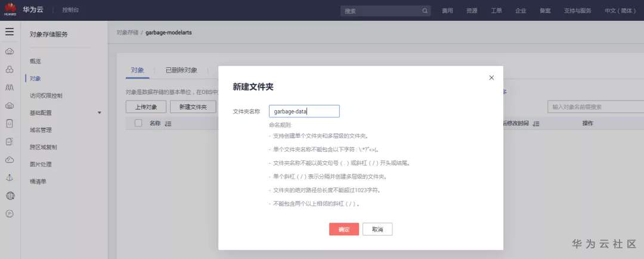Close the 新建文件夹 dialog with the X
The height and width of the screenshot is (259, 644).
pyautogui.click(x=491, y=78)
